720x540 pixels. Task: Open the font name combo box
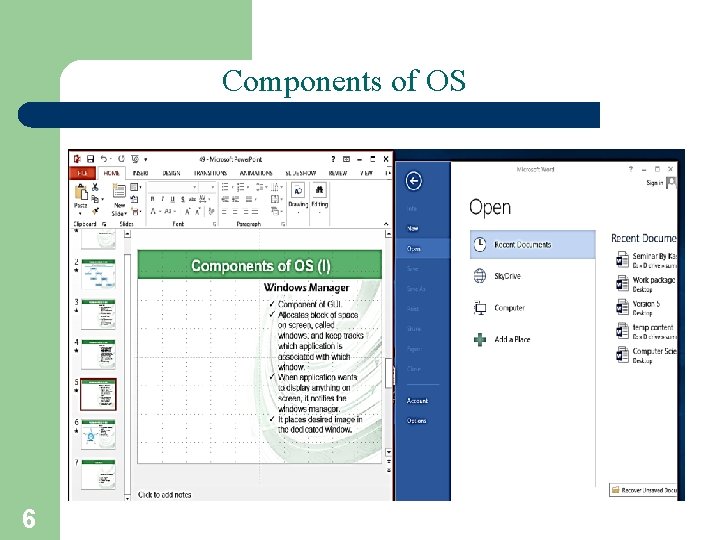172,187
